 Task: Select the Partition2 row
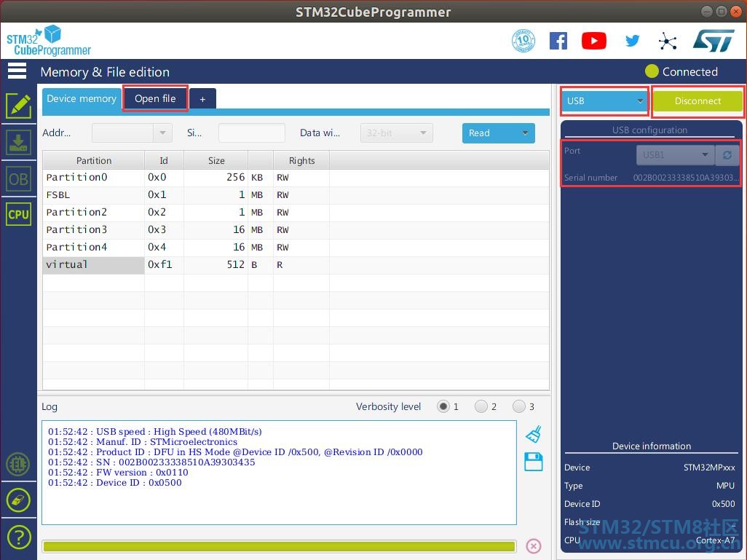tap(296, 212)
